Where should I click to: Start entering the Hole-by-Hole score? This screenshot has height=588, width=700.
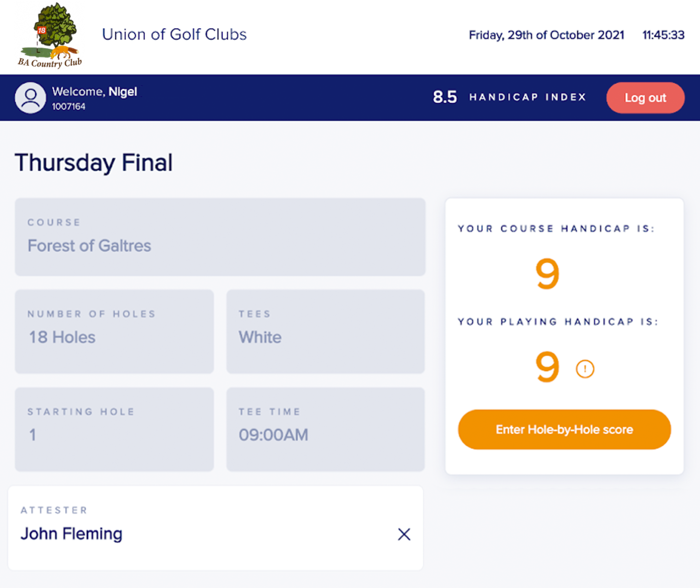[564, 429]
